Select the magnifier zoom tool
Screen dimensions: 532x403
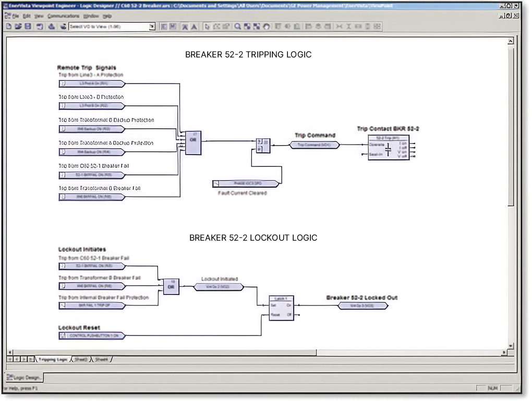click(238, 27)
